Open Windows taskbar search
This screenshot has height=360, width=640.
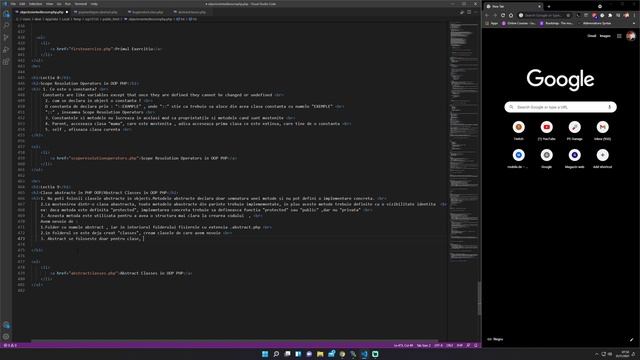[276, 354]
